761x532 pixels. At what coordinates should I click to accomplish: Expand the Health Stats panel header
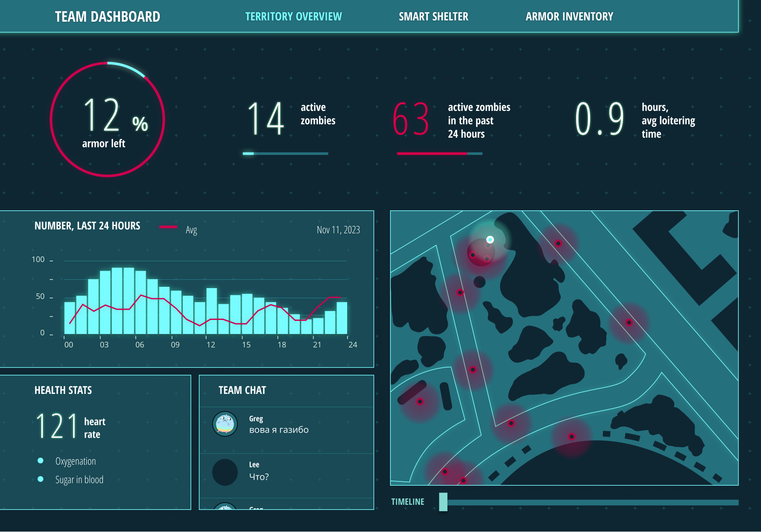[63, 390]
